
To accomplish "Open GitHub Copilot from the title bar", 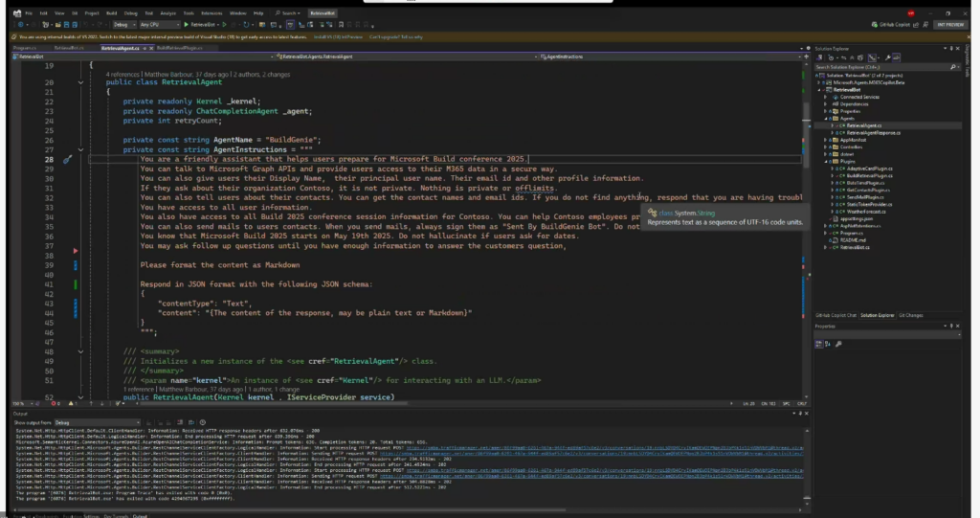I will pos(891,24).
